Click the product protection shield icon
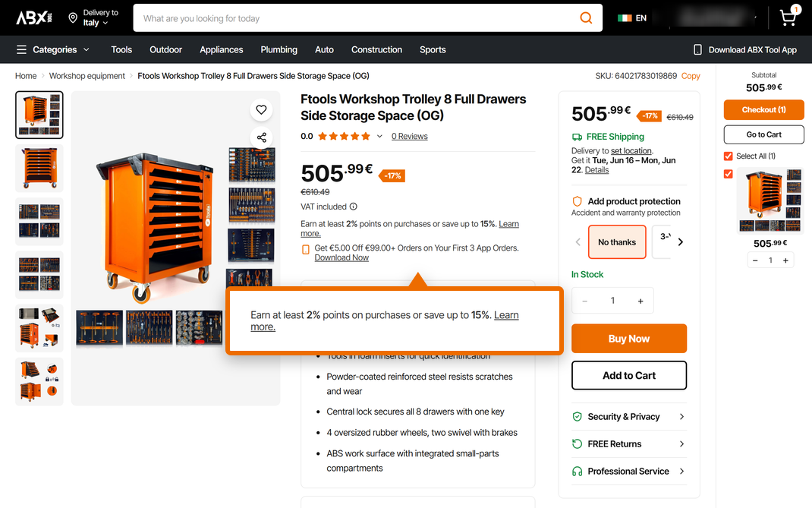This screenshot has width=812, height=508. click(x=577, y=201)
